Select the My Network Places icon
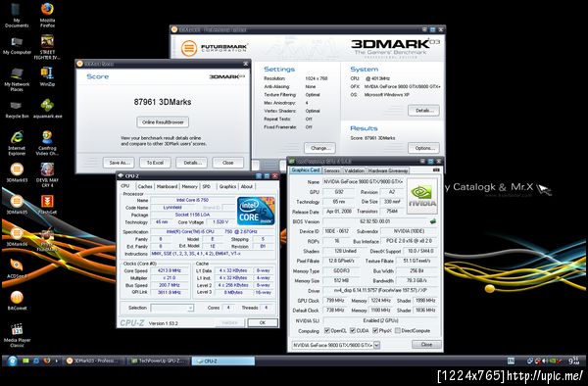588x386 pixels. click(x=17, y=79)
